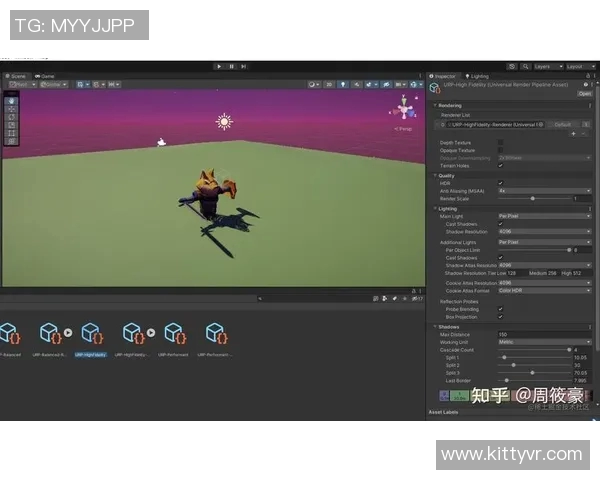Switch to the Lighting tab
This screenshot has height=480, width=600.
[478, 76]
